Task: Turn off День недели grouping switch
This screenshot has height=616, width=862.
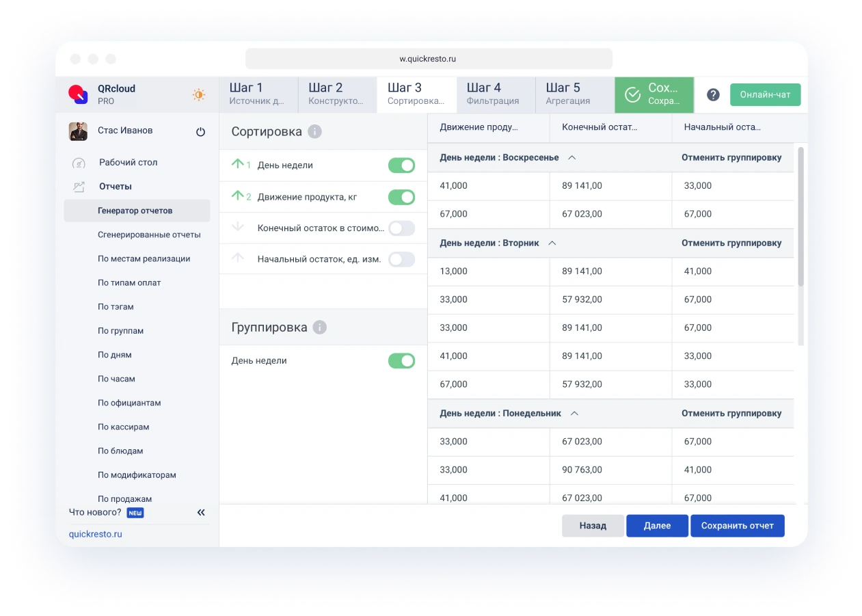Action: pos(401,360)
